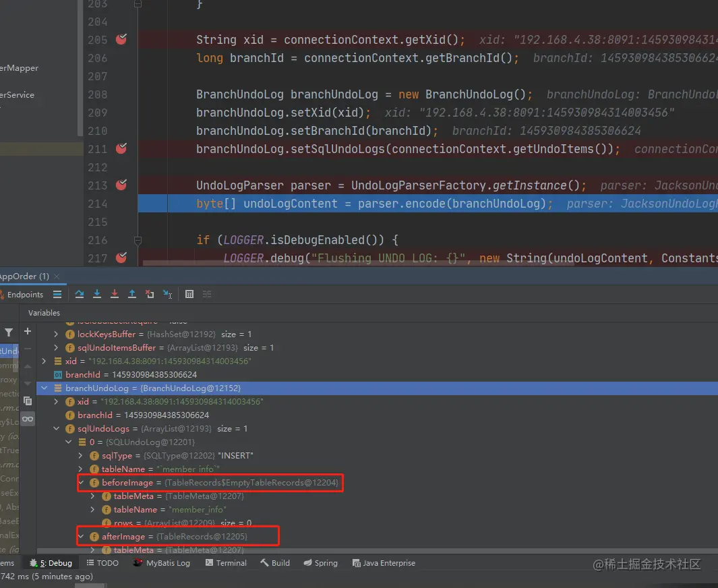Move watch down with the down arrow
The height and width of the screenshot is (588, 718).
[28, 383]
